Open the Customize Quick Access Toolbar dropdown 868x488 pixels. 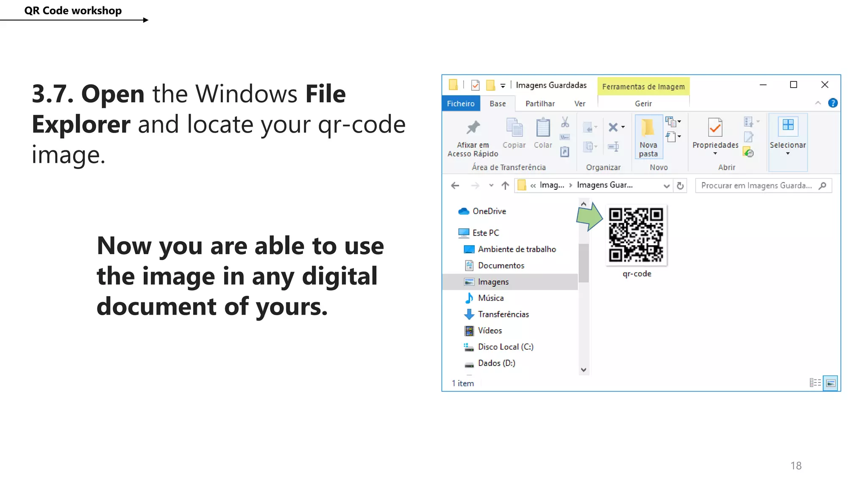pyautogui.click(x=503, y=86)
